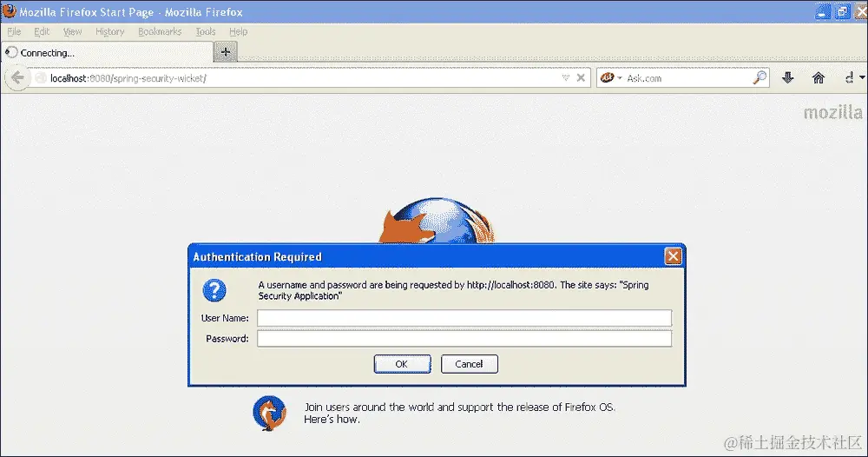Image resolution: width=868 pixels, height=457 pixels.
Task: Click the 'Here's how.' link text
Action: pyautogui.click(x=332, y=420)
